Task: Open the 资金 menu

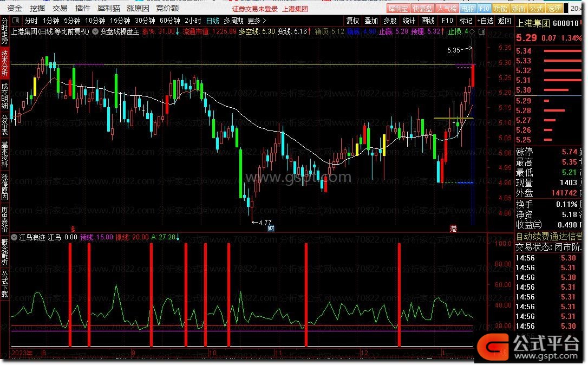Action: pos(15,8)
